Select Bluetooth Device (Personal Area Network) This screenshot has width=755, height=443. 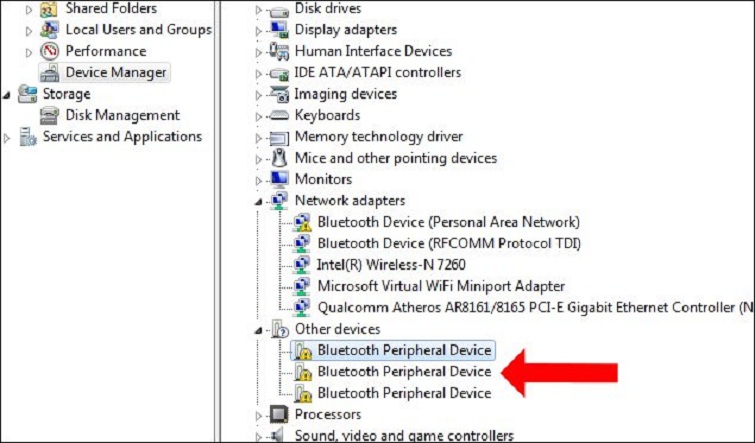(448, 222)
